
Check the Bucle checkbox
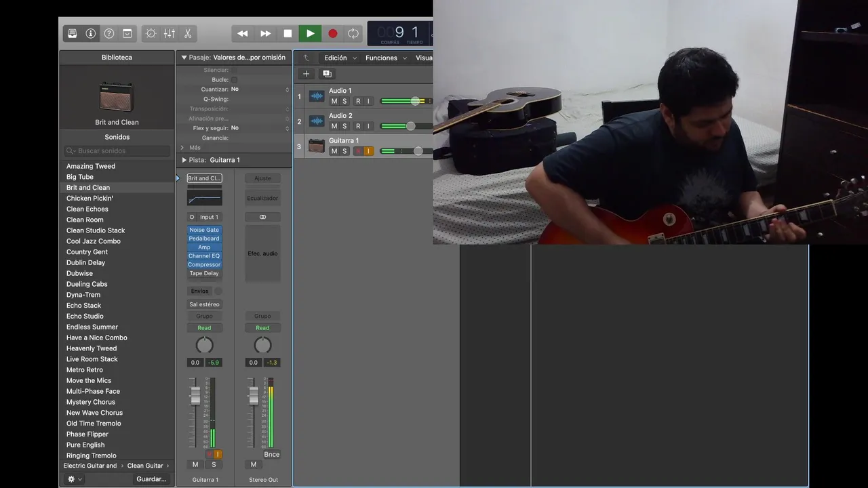234,79
